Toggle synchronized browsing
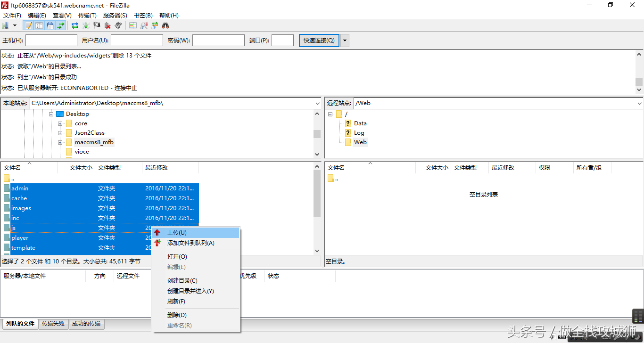 [155, 25]
